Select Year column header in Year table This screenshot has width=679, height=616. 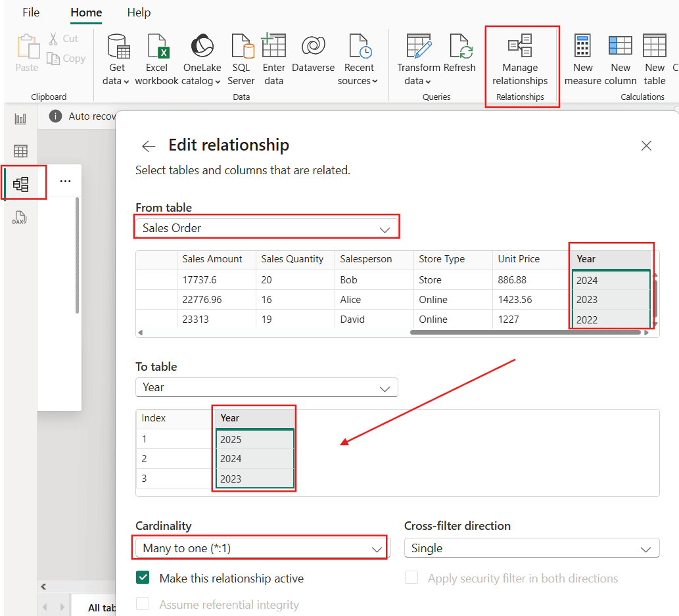(254, 418)
